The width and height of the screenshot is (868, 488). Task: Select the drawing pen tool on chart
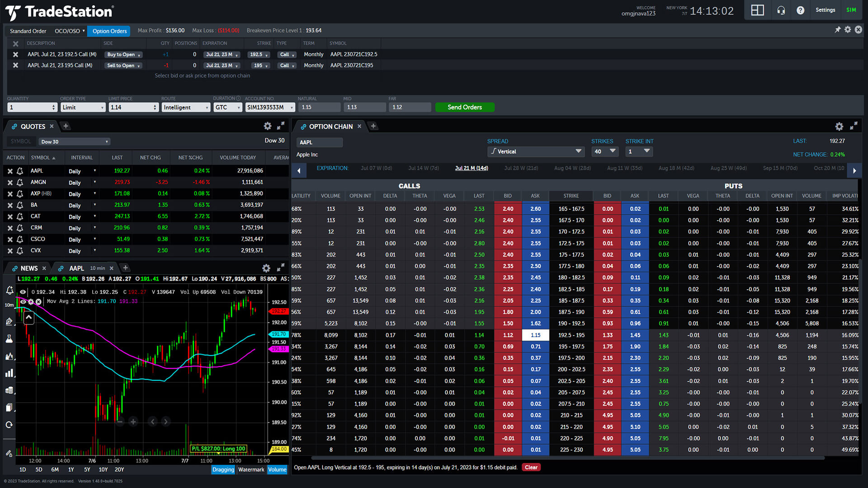point(9,322)
